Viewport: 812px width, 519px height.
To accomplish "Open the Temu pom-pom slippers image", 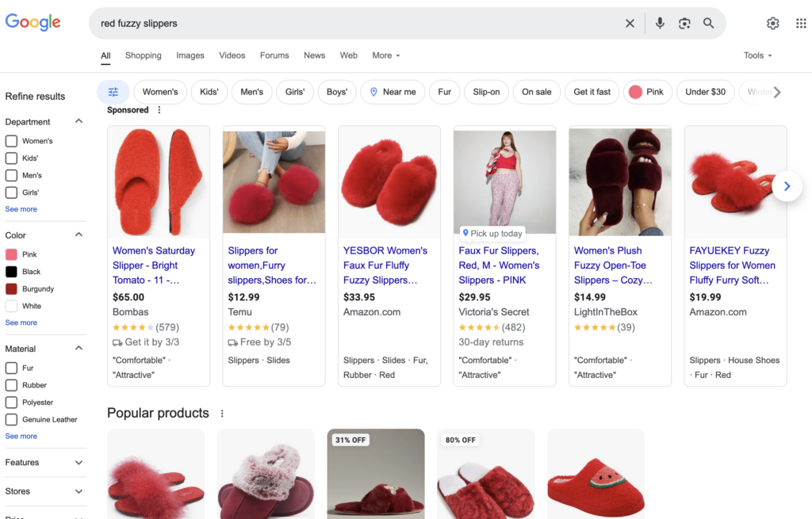I will pyautogui.click(x=274, y=182).
